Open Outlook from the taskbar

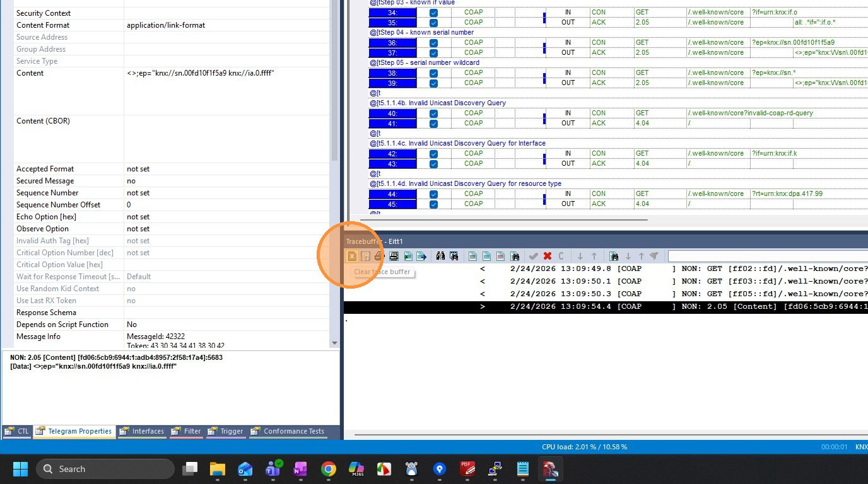(x=245, y=469)
